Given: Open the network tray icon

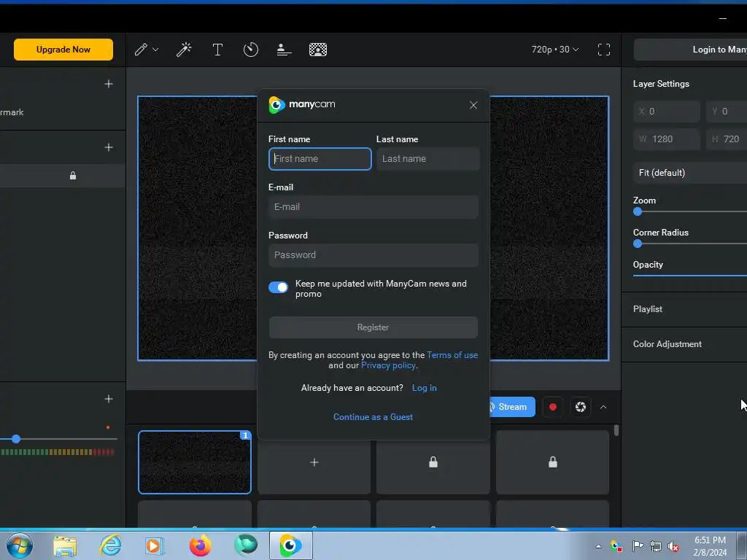Looking at the screenshot, I should point(656,546).
